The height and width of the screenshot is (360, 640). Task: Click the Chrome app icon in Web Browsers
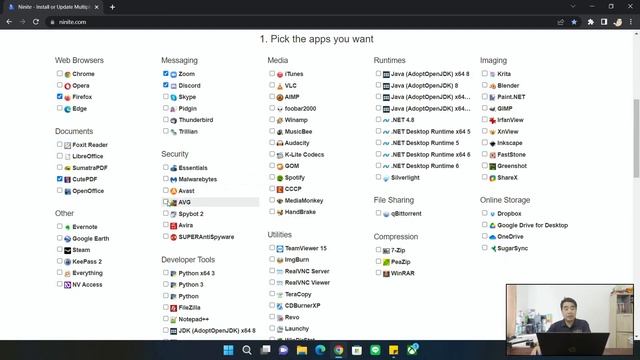pos(68,74)
